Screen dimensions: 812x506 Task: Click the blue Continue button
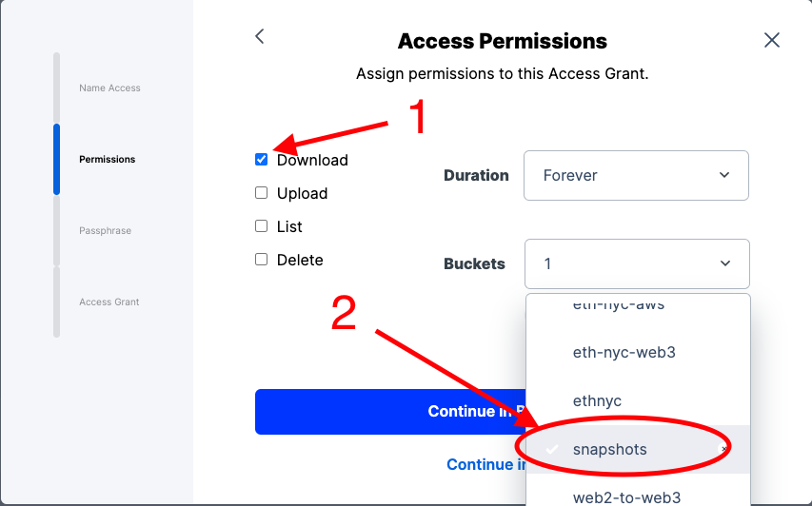pyautogui.click(x=390, y=412)
